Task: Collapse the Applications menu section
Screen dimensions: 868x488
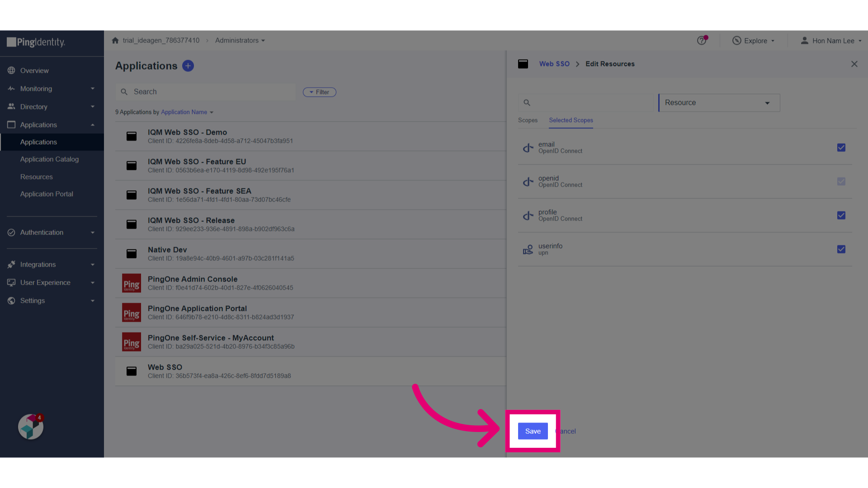Action: pos(52,125)
